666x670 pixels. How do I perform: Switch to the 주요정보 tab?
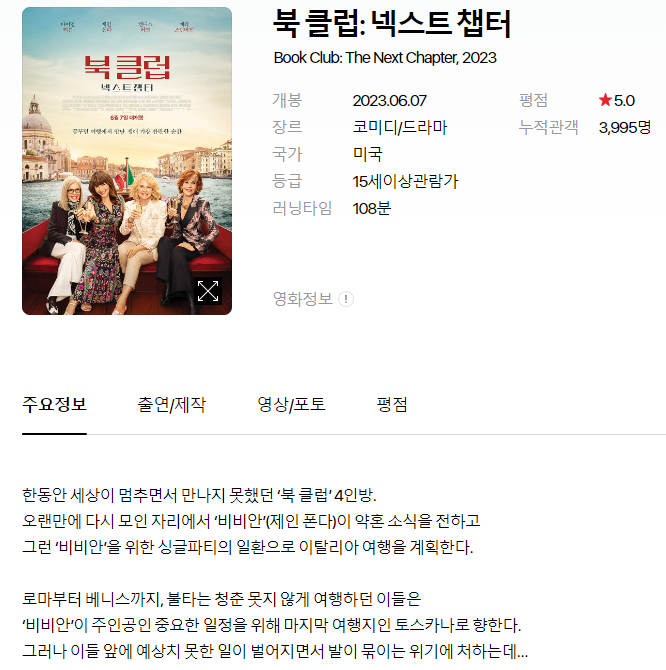point(54,404)
